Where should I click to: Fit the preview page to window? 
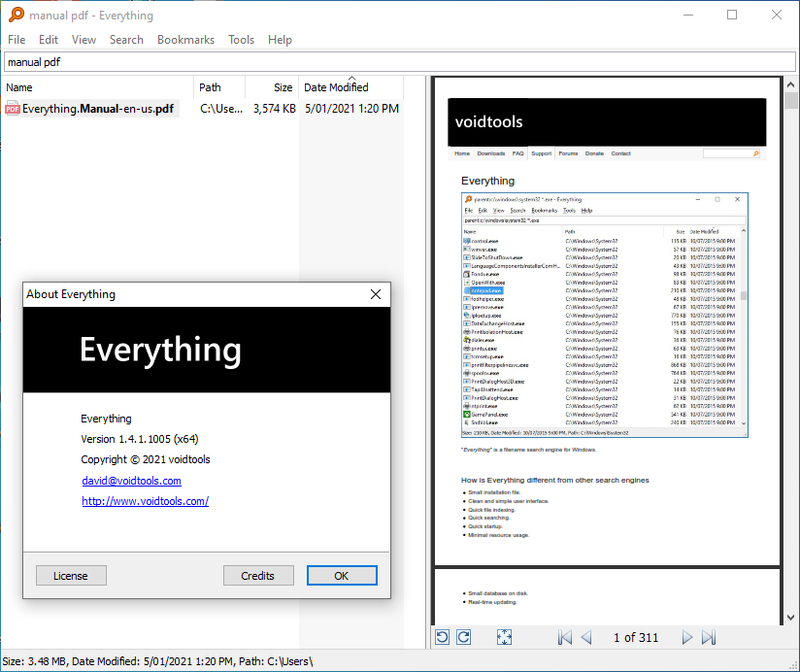(x=504, y=637)
